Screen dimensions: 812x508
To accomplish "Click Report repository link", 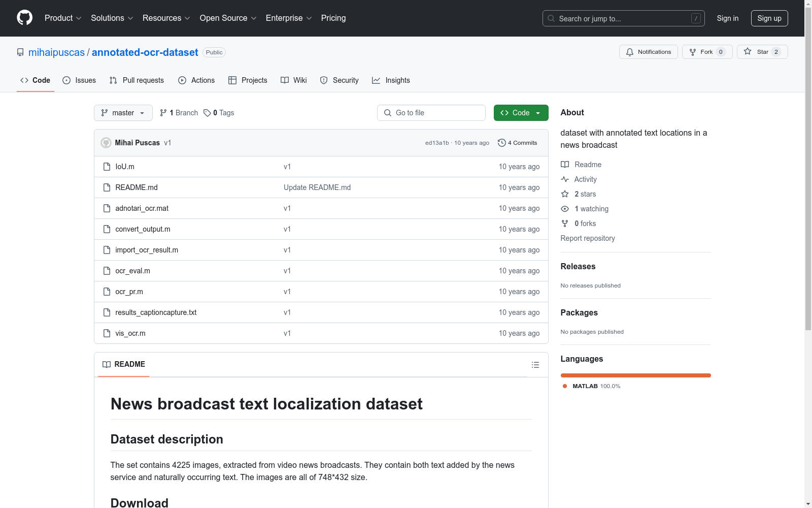I will tap(588, 238).
